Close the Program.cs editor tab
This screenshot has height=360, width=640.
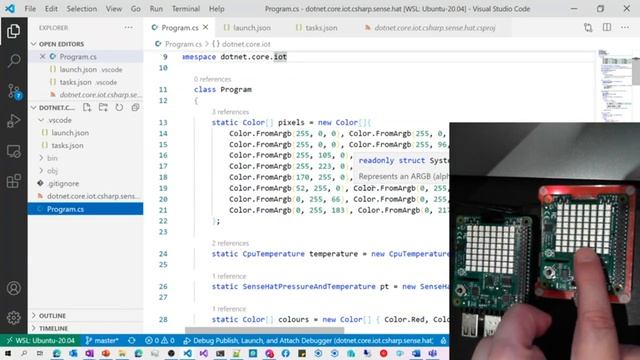click(x=206, y=27)
